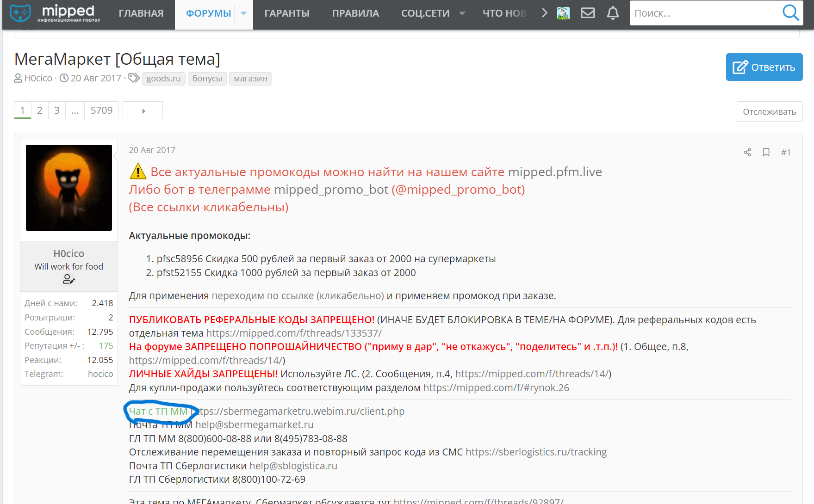Open the sberlogistics.ru/tracking link
This screenshot has height=504, width=814.
click(536, 452)
